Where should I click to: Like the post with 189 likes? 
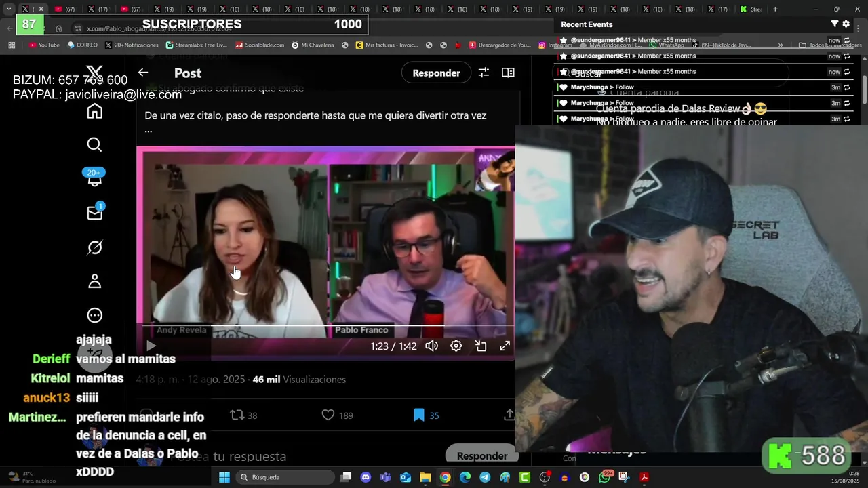337,415
